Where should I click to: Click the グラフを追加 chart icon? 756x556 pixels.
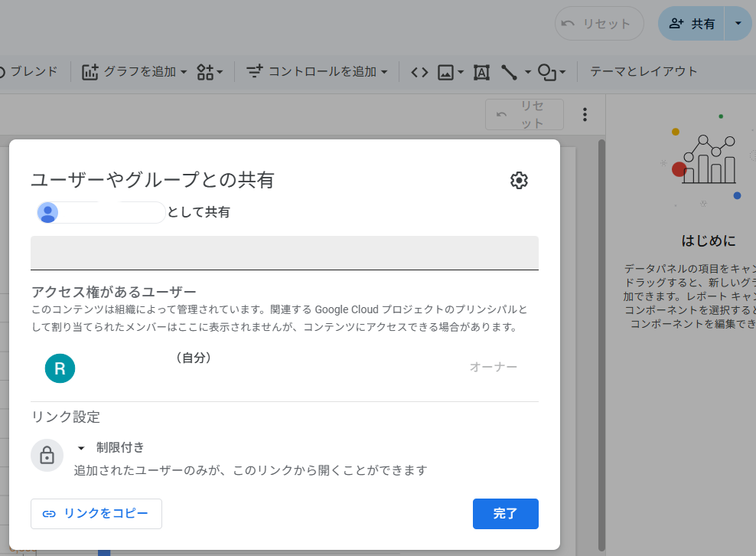coord(90,72)
